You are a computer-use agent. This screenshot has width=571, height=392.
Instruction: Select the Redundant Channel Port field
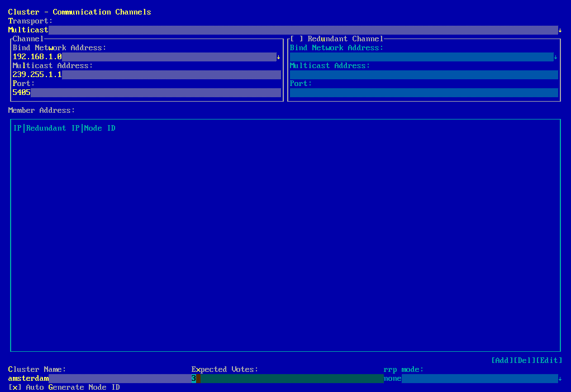pyautogui.click(x=424, y=93)
